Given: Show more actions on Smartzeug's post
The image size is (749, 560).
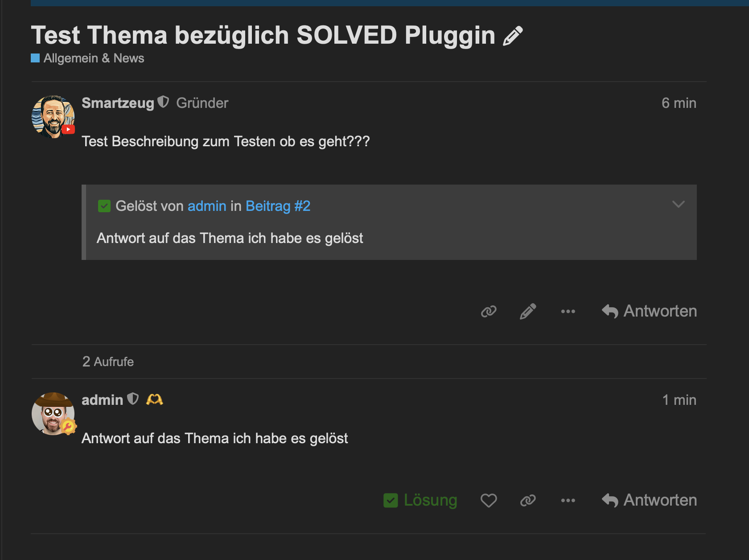Looking at the screenshot, I should (x=568, y=311).
